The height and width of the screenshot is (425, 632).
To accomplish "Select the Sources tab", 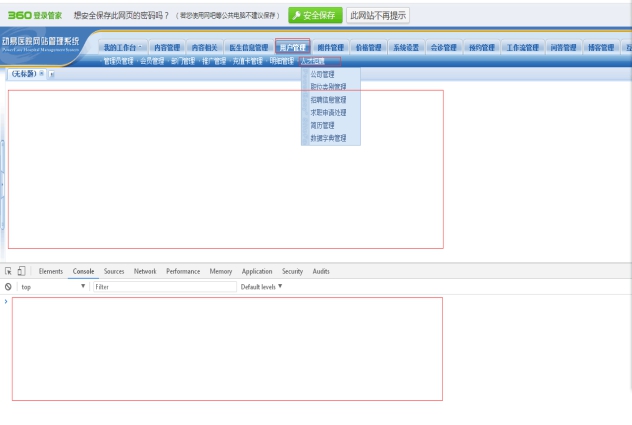I will 114,271.
